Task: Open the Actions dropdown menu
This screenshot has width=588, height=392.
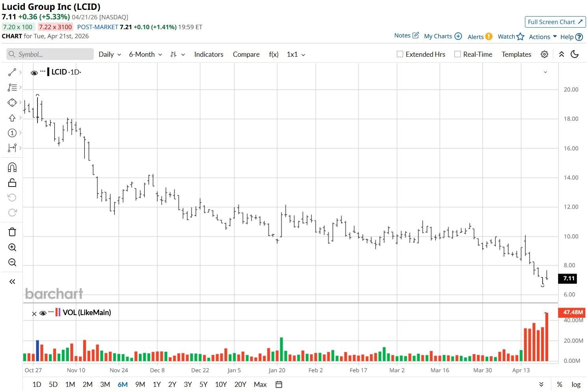Action: [543, 37]
